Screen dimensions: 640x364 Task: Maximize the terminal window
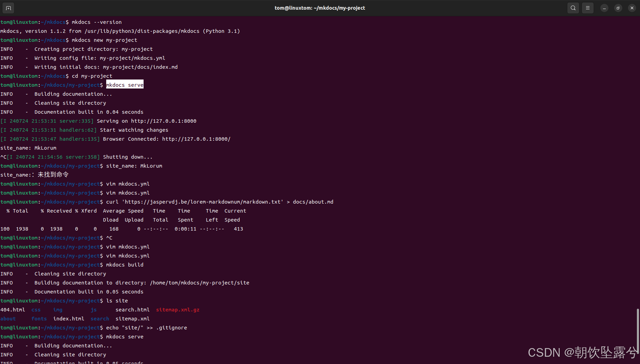(x=618, y=8)
